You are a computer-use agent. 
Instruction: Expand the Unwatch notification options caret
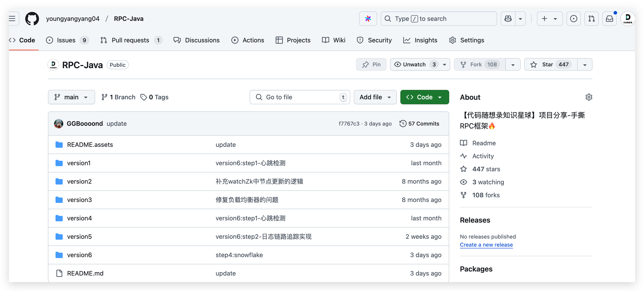click(444, 65)
